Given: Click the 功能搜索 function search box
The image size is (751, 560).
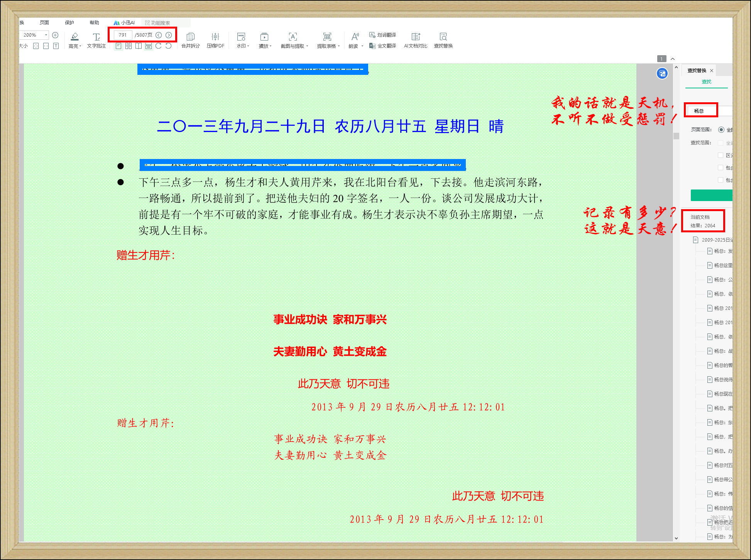Looking at the screenshot, I should pyautogui.click(x=166, y=23).
